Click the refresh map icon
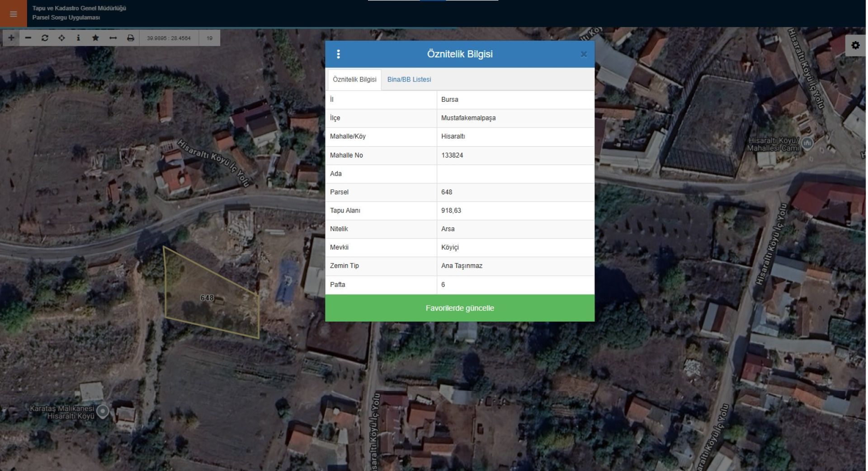 point(45,38)
